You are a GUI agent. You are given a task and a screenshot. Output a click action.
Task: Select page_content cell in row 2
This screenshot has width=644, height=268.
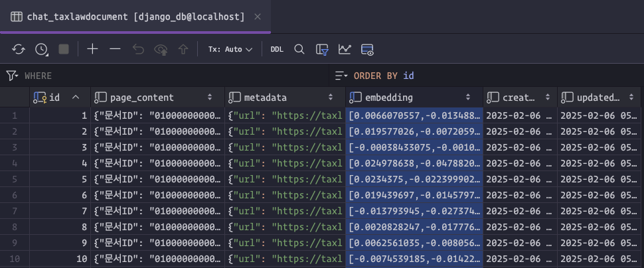pyautogui.click(x=158, y=131)
